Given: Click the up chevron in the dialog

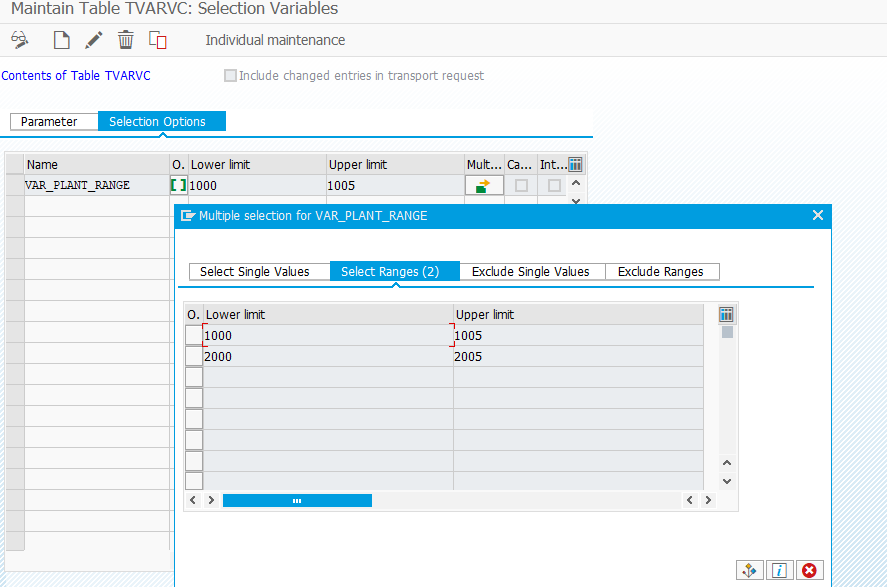Looking at the screenshot, I should point(727,463).
